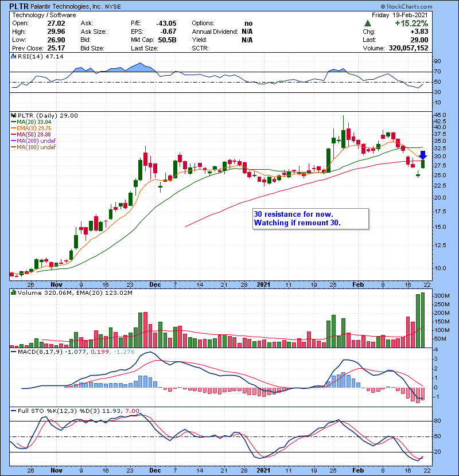Click the Annual Dividend N/A value
The image size is (459, 476).
247,32
